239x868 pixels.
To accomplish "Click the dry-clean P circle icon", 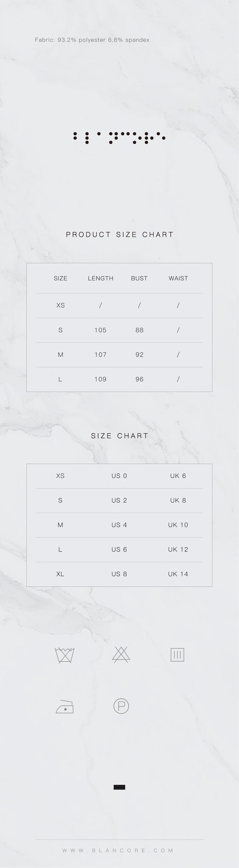I will coord(121,706).
